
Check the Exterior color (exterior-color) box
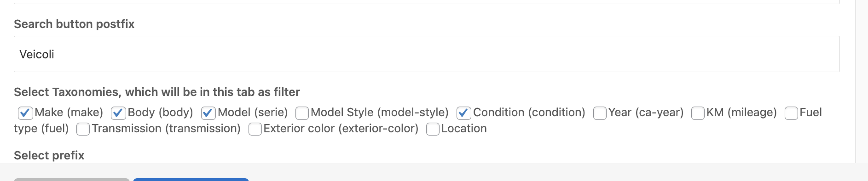pos(255,129)
